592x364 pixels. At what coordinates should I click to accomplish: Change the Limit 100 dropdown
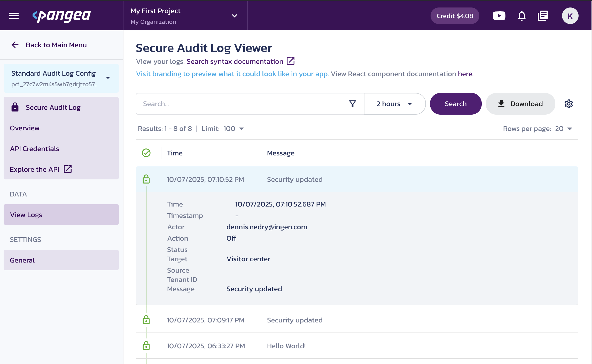click(x=233, y=129)
